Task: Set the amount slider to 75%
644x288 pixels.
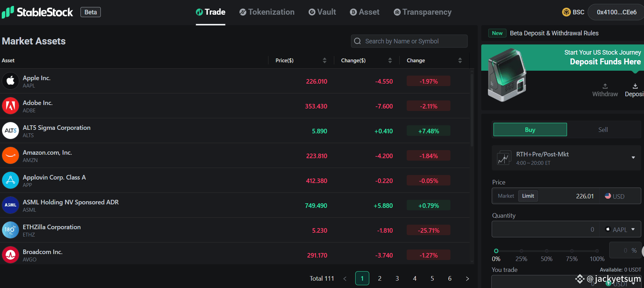Action: coord(572,251)
